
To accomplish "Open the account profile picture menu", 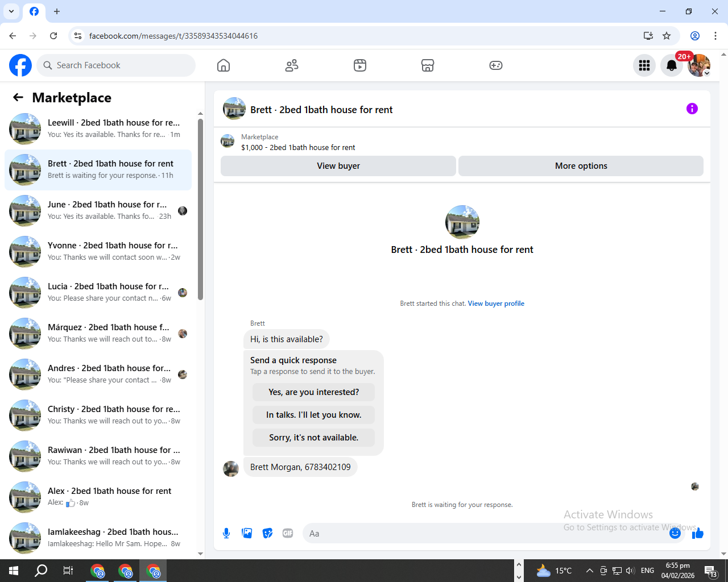I will tap(699, 65).
